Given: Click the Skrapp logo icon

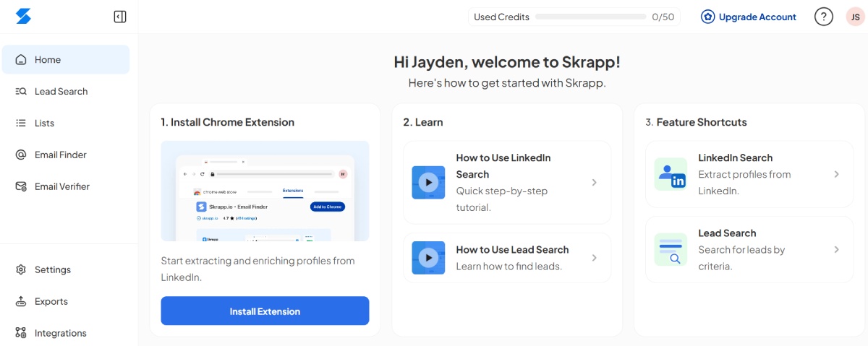Looking at the screenshot, I should [x=23, y=17].
